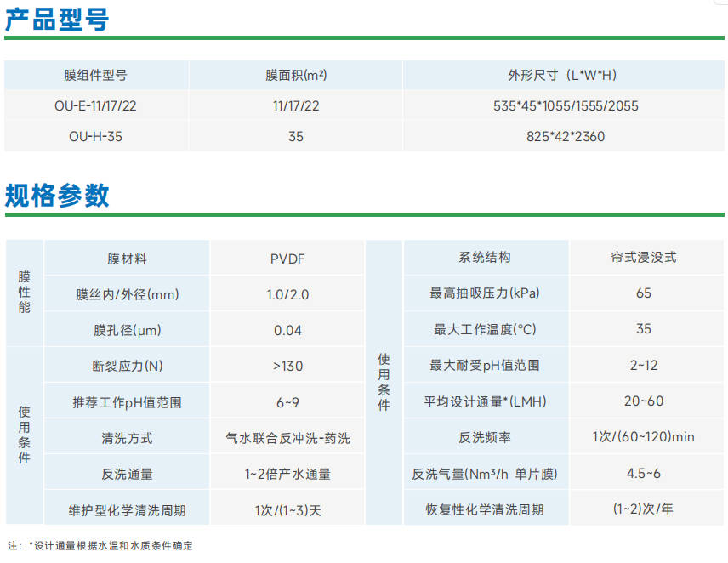Select the pressure value 65

coord(644,293)
